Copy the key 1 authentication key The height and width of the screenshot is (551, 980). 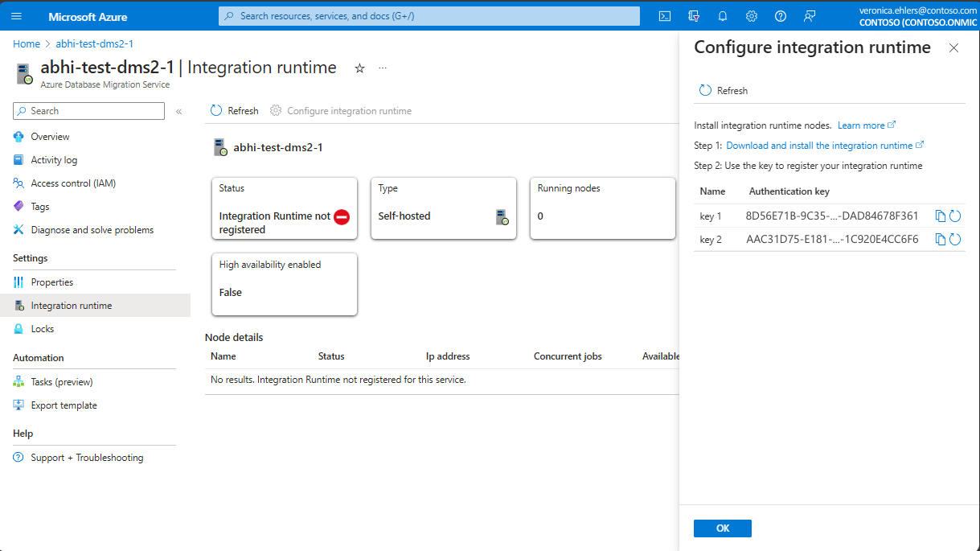[x=942, y=216]
